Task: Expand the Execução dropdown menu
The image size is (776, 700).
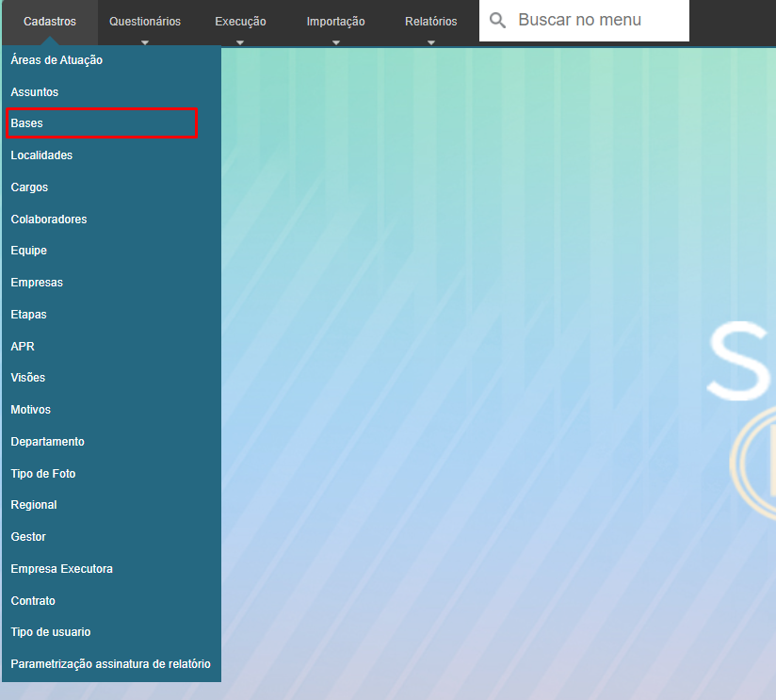Action: pos(240,22)
